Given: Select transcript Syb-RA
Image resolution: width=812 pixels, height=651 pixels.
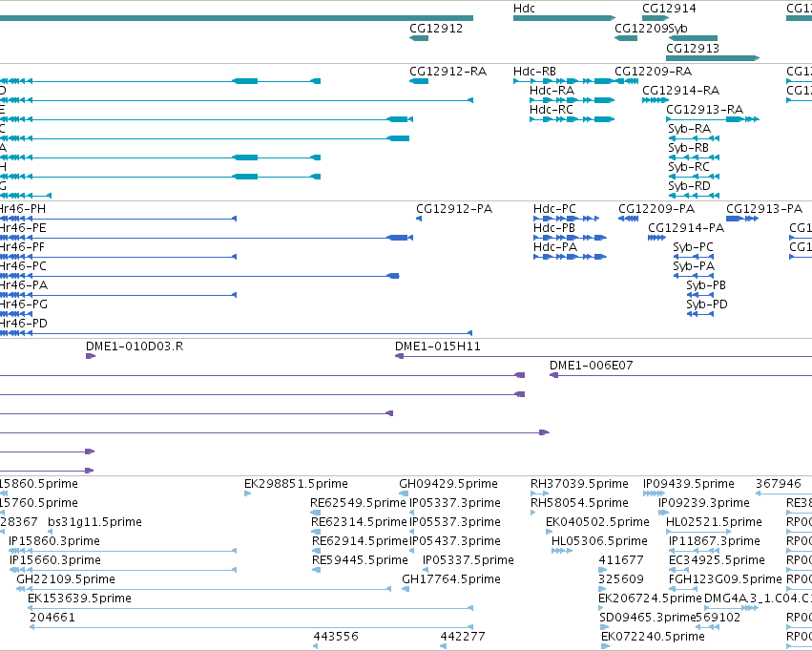Looking at the screenshot, I should click(x=689, y=129).
